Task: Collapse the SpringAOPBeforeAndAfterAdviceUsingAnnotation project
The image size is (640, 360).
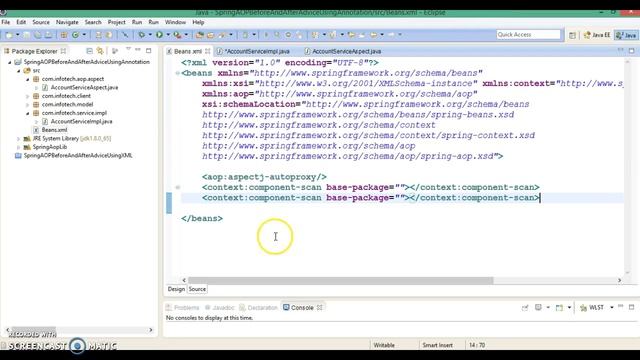Action: tap(10, 62)
